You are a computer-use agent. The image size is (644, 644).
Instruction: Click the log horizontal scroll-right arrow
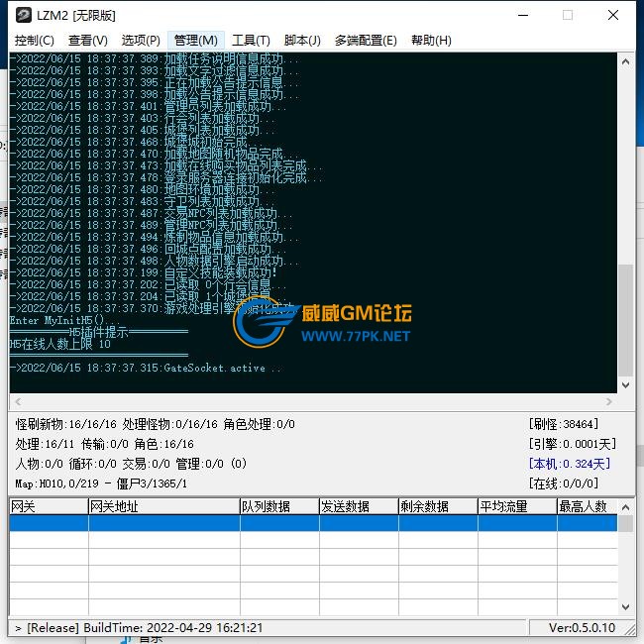point(609,401)
